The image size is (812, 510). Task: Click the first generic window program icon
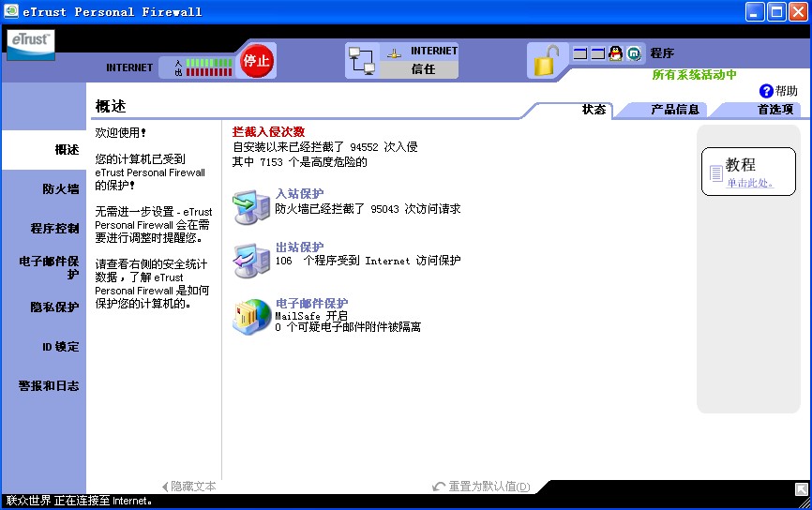point(580,53)
